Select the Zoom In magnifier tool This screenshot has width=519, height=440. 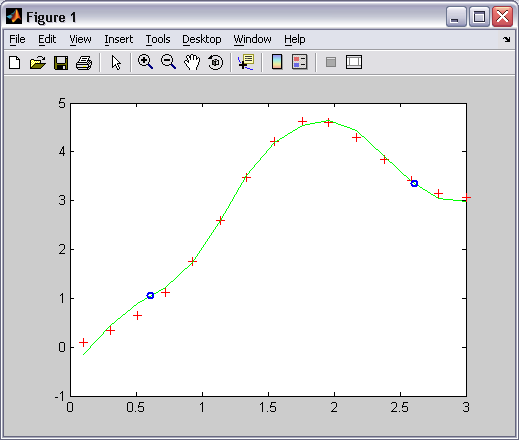pos(145,62)
